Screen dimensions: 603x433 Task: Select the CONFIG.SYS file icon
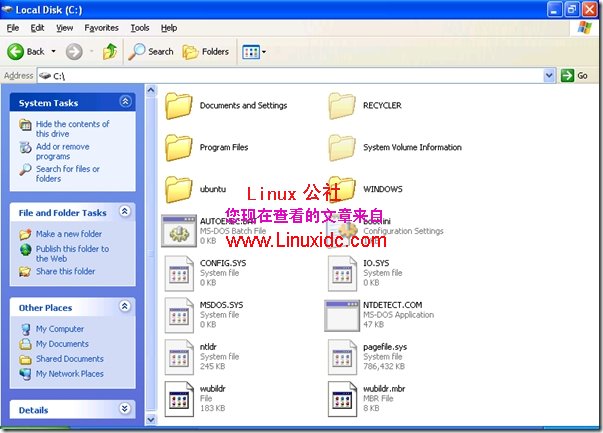(x=179, y=273)
